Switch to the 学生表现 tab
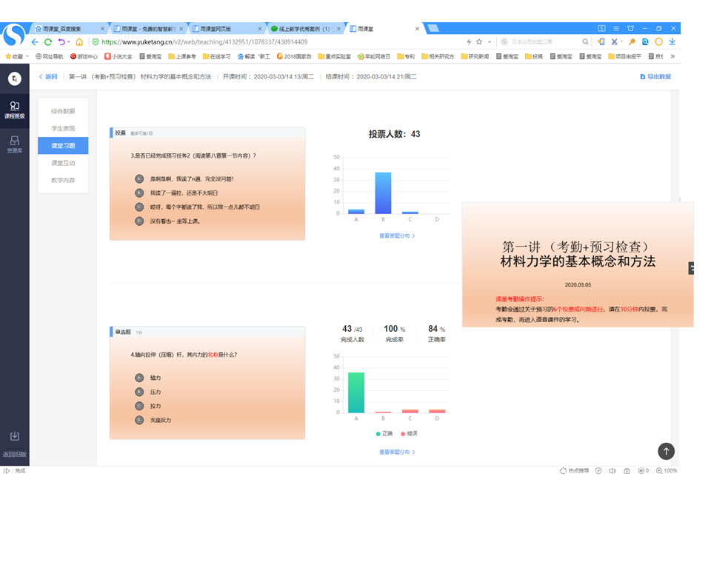 63,128
